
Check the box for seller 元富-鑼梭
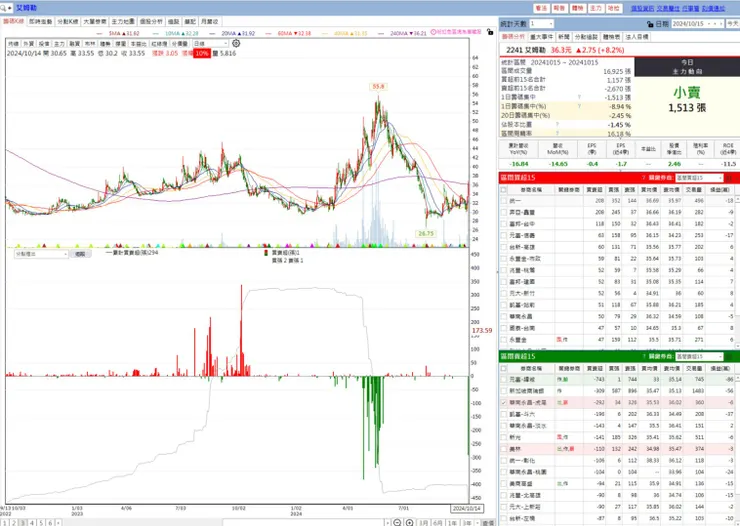(x=504, y=379)
